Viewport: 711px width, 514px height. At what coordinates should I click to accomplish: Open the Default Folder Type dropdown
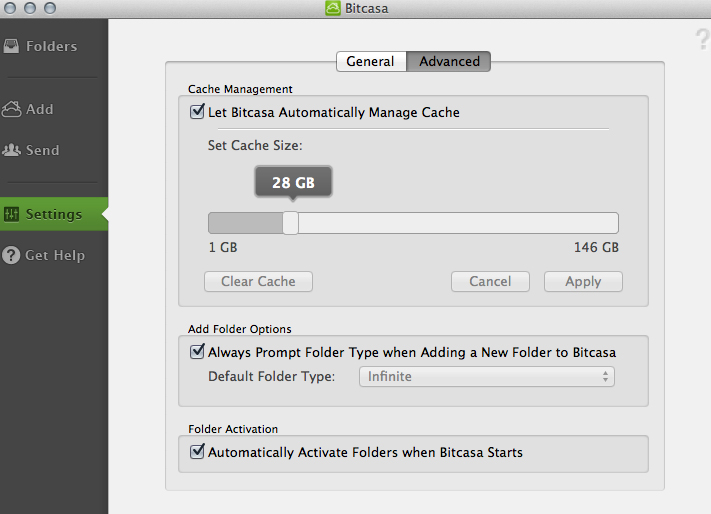487,377
